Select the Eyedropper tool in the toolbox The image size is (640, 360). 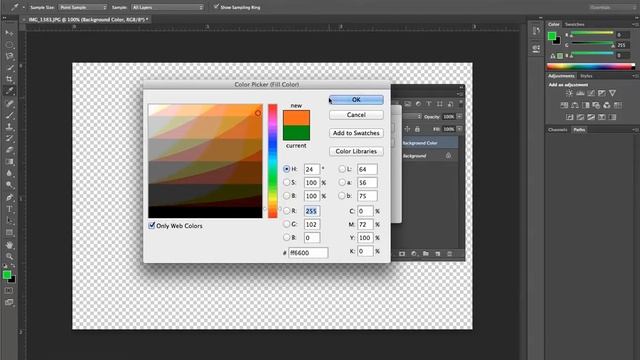pos(9,91)
